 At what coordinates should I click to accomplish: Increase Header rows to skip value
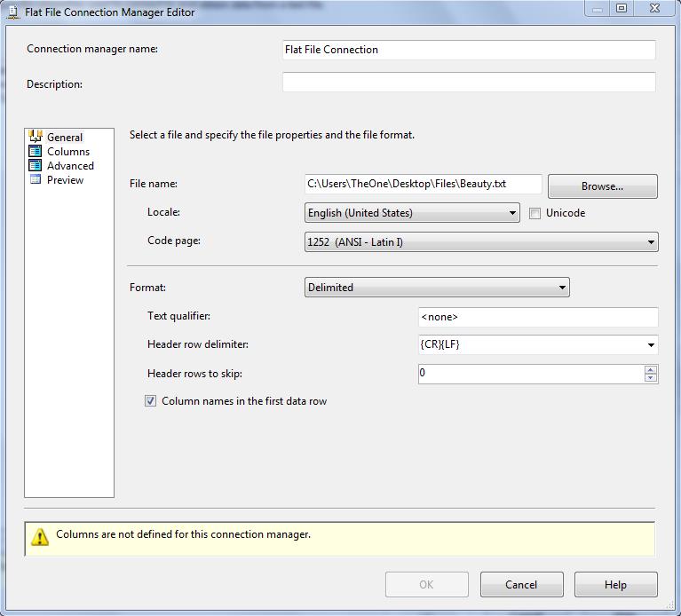(x=651, y=369)
